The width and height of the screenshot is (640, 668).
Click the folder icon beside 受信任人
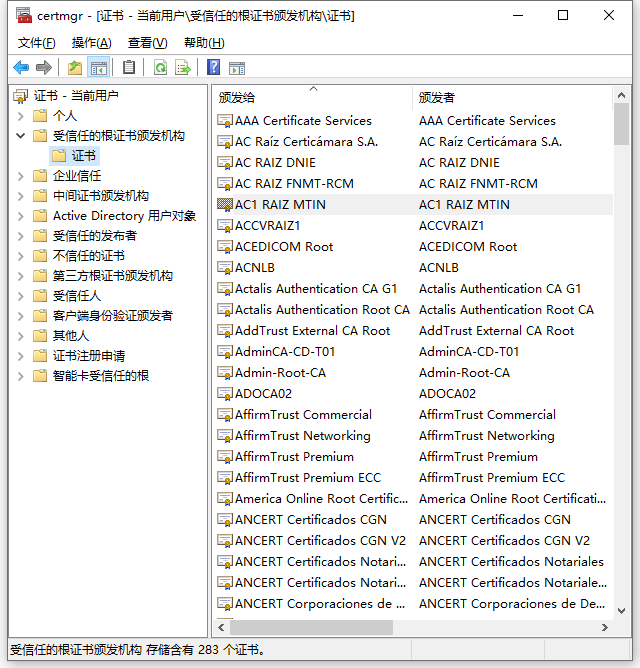(x=40, y=296)
